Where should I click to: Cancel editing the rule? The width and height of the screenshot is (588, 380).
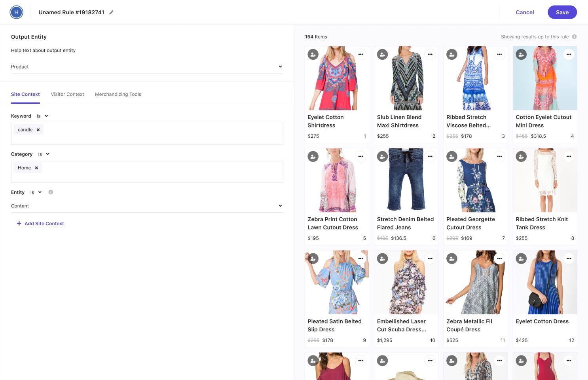tap(525, 12)
